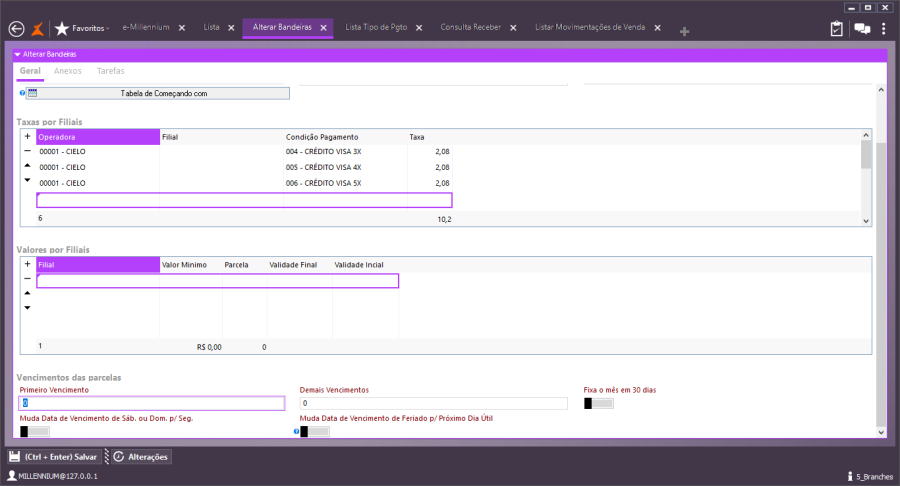This screenshot has height=486, width=900.
Task: Focus the Demais Vencimentos field
Action: coord(433,403)
